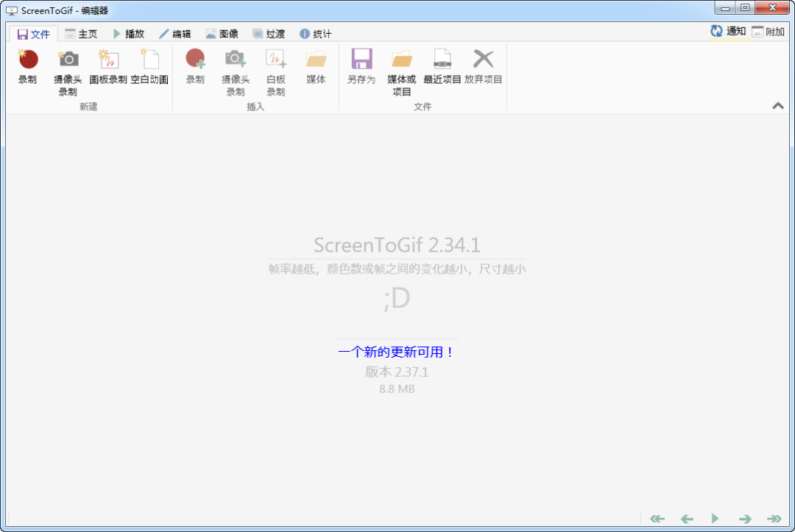Open notifications (通知) panel

click(x=728, y=32)
